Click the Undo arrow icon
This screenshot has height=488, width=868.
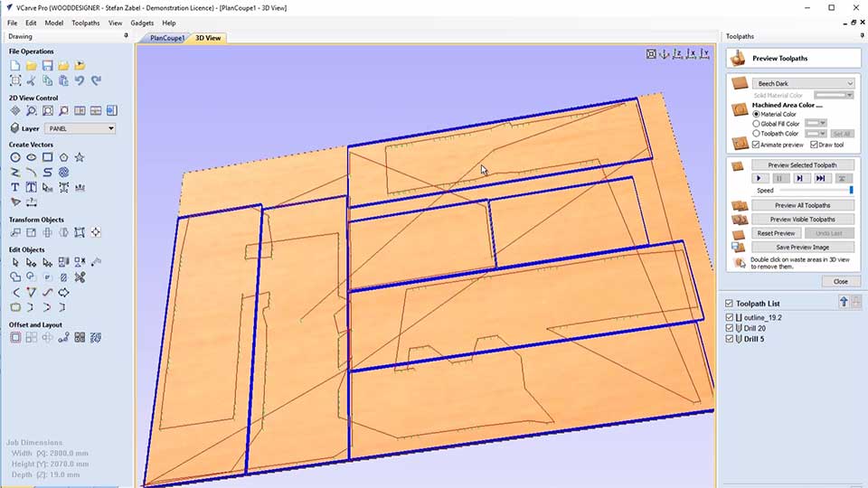(80, 80)
